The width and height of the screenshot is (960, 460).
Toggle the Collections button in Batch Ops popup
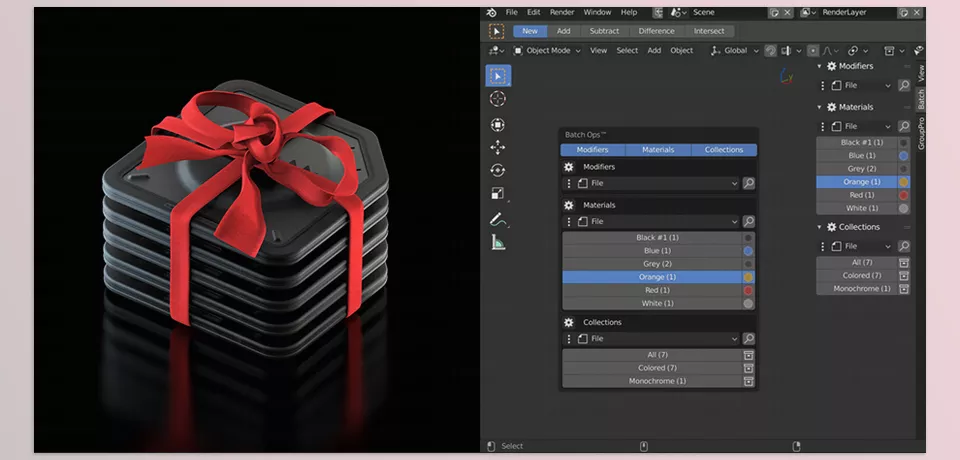pyautogui.click(x=724, y=150)
